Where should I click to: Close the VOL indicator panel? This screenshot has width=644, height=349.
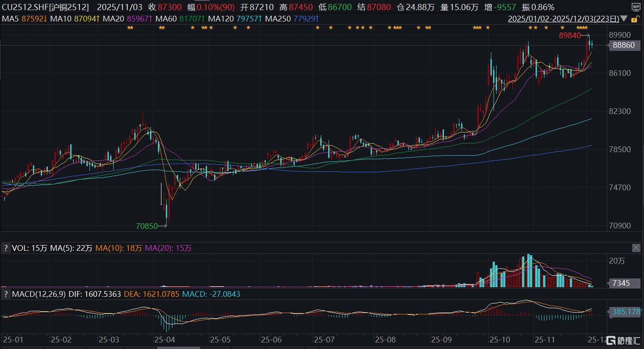tap(636, 248)
